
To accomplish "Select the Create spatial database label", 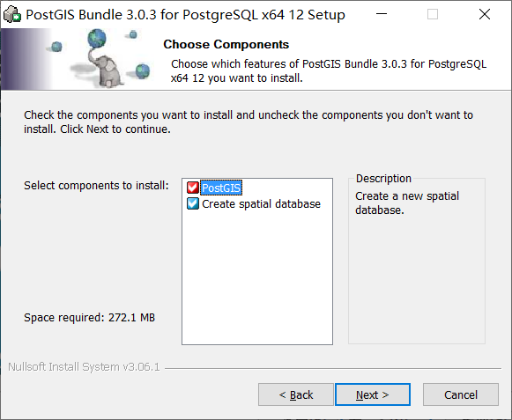I will click(261, 204).
